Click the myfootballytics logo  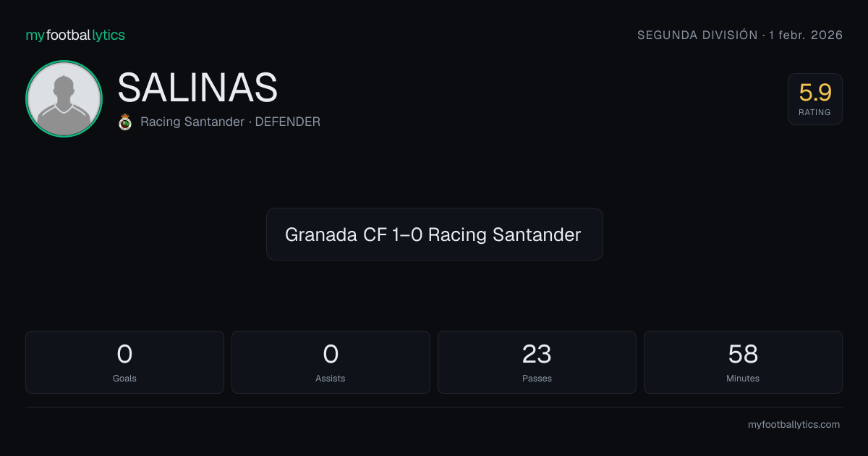[75, 35]
